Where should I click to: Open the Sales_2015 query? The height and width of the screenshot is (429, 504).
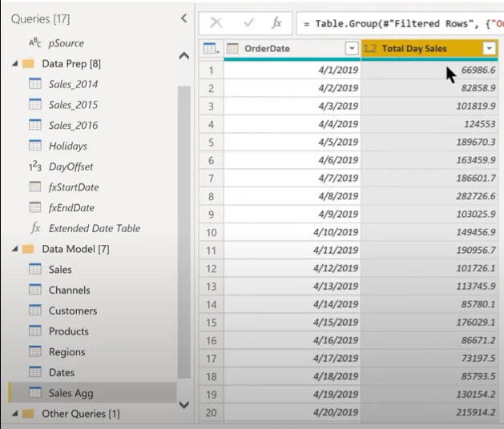click(x=73, y=105)
